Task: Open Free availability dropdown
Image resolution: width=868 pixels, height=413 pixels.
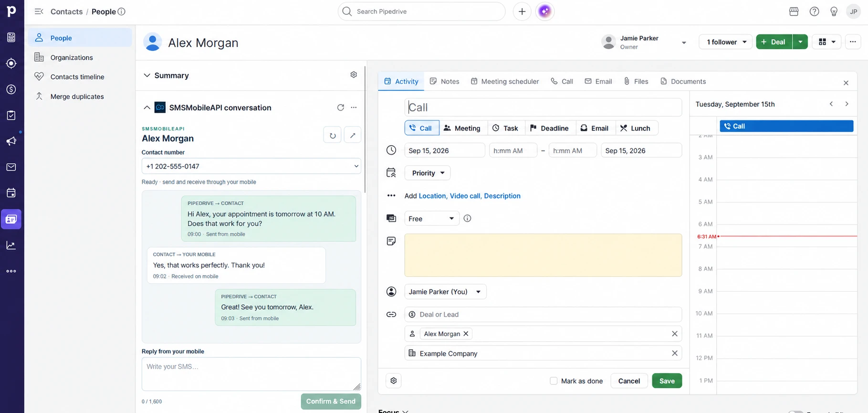Action: (x=432, y=218)
